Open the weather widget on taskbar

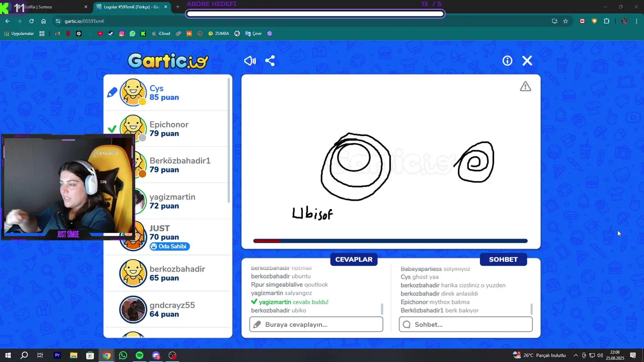click(x=539, y=355)
